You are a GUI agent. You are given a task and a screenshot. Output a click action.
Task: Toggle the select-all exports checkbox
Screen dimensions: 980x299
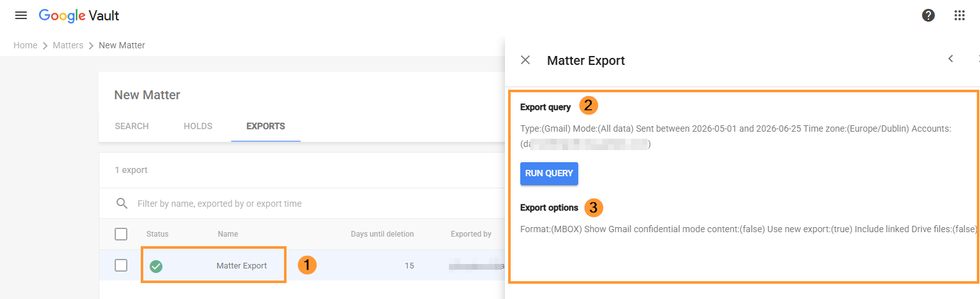(x=121, y=234)
